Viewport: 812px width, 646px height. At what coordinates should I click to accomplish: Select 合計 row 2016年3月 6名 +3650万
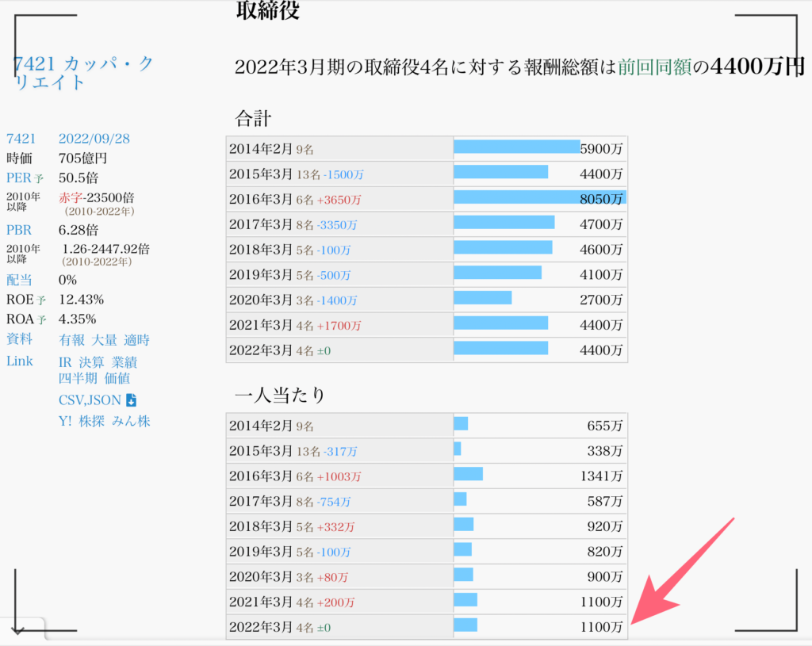click(x=427, y=199)
